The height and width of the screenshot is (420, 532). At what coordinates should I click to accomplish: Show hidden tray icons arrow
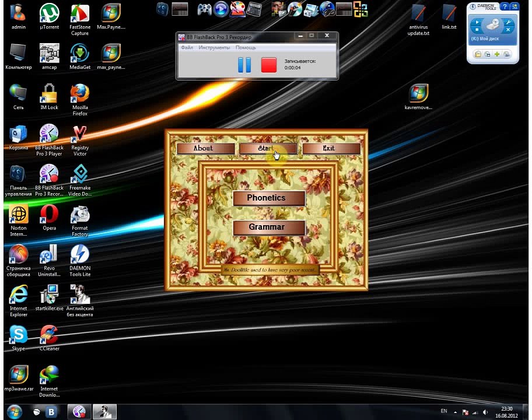(x=455, y=412)
